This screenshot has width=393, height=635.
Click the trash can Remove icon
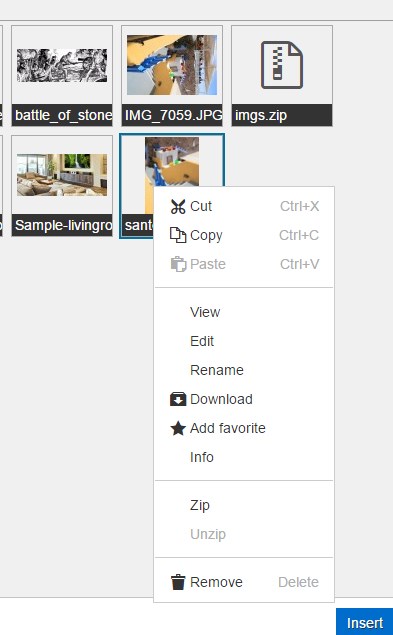178,582
